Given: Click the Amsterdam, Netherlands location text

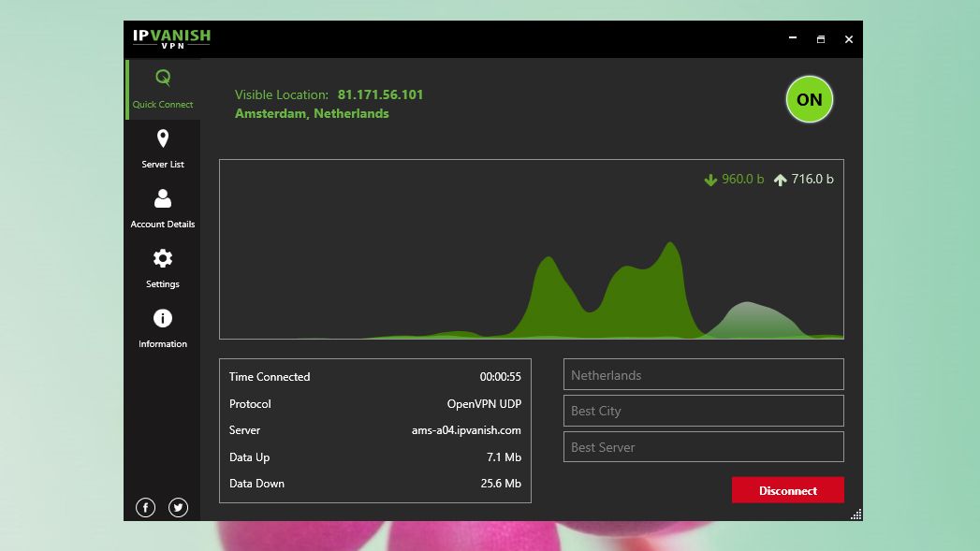Looking at the screenshot, I should coord(312,114).
